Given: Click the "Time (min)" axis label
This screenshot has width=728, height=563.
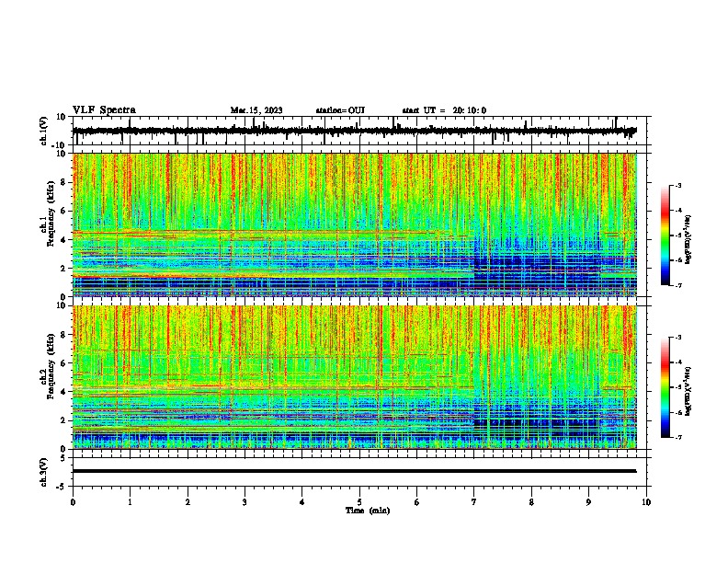Looking at the screenshot, I should pos(368,511).
